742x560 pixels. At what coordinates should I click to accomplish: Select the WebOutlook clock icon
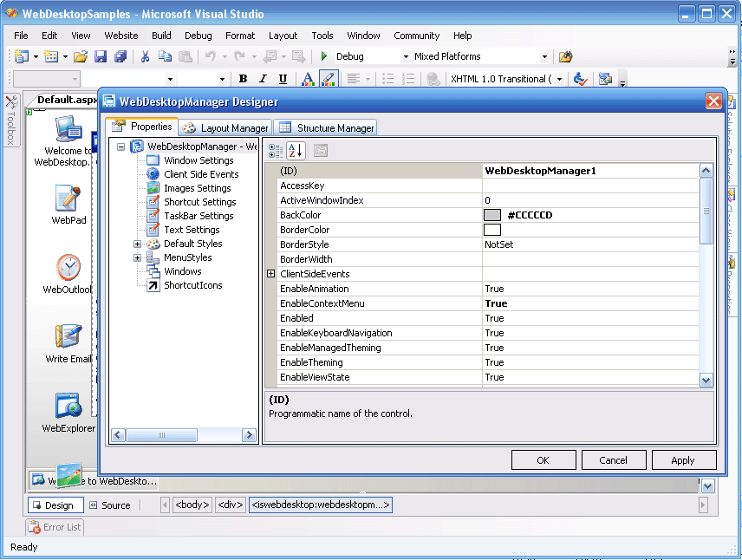(x=68, y=267)
